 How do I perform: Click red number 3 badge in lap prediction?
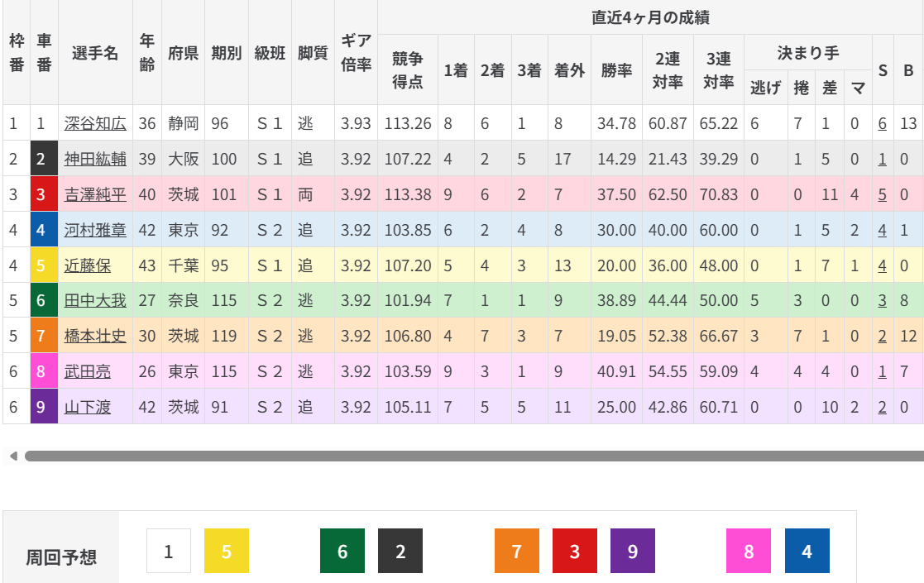pyautogui.click(x=575, y=551)
